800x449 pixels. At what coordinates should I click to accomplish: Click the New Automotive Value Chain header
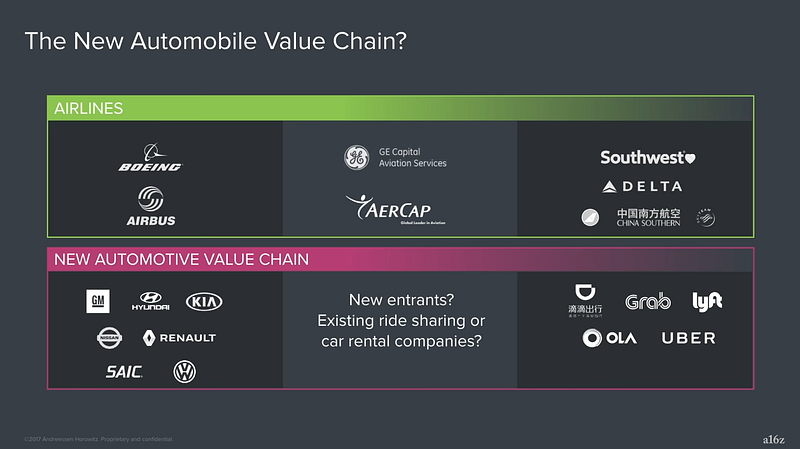click(401, 259)
